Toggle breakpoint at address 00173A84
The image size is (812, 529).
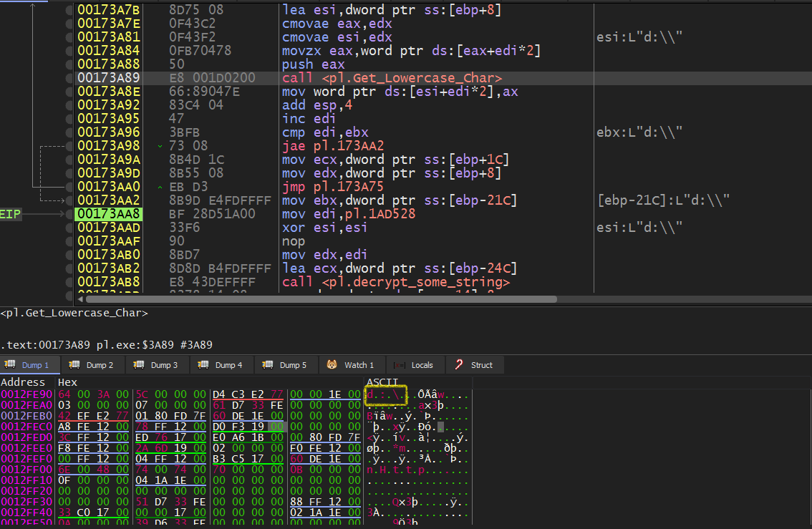[69, 51]
